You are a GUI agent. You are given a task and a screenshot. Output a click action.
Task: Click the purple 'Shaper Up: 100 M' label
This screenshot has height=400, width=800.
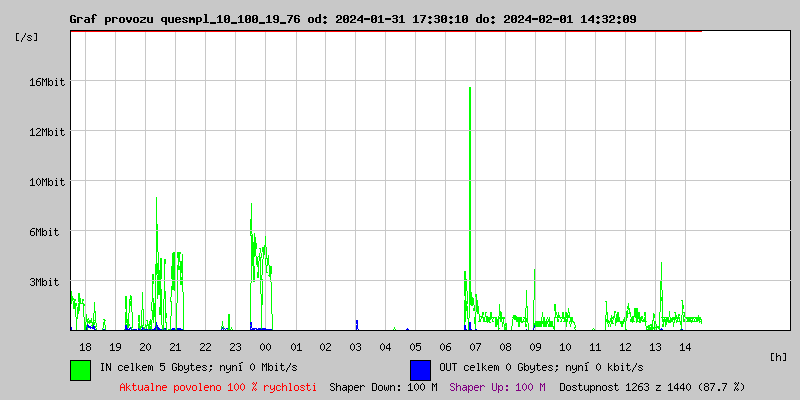coord(497,387)
